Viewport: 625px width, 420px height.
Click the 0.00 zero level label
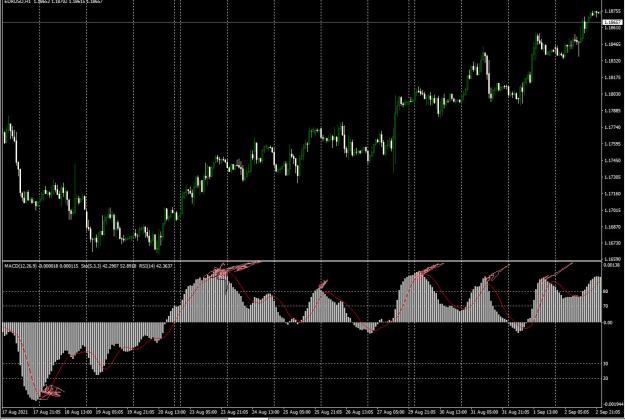(x=608, y=322)
